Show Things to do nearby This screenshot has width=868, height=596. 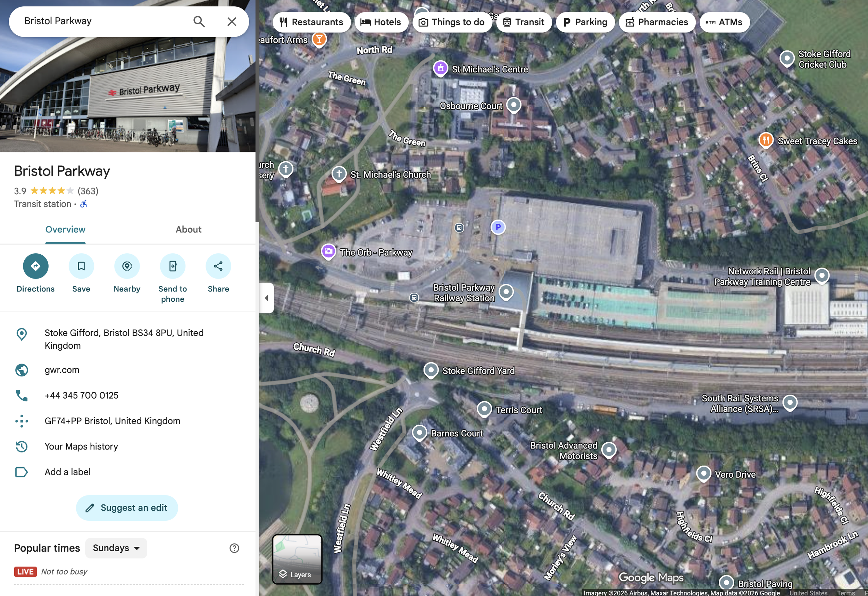452,22
